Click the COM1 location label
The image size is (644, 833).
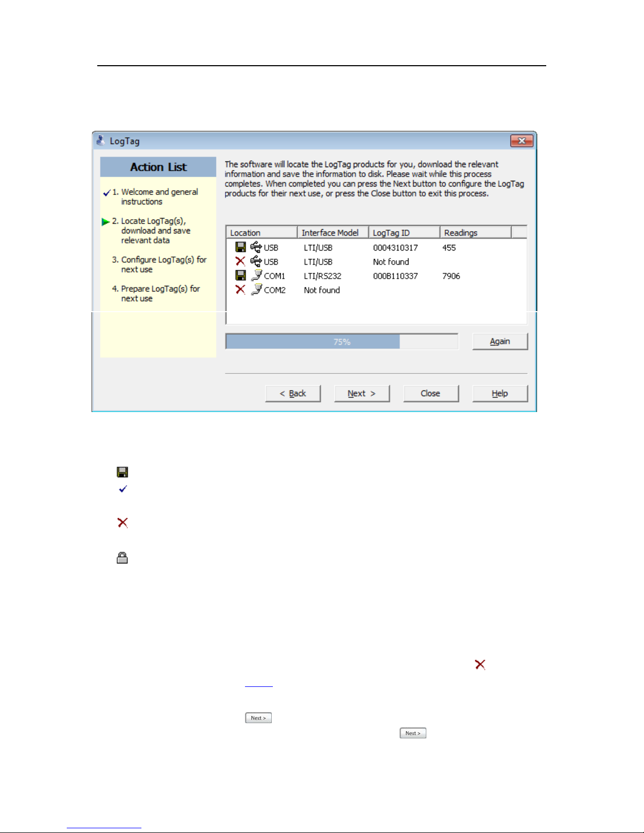[x=274, y=276]
